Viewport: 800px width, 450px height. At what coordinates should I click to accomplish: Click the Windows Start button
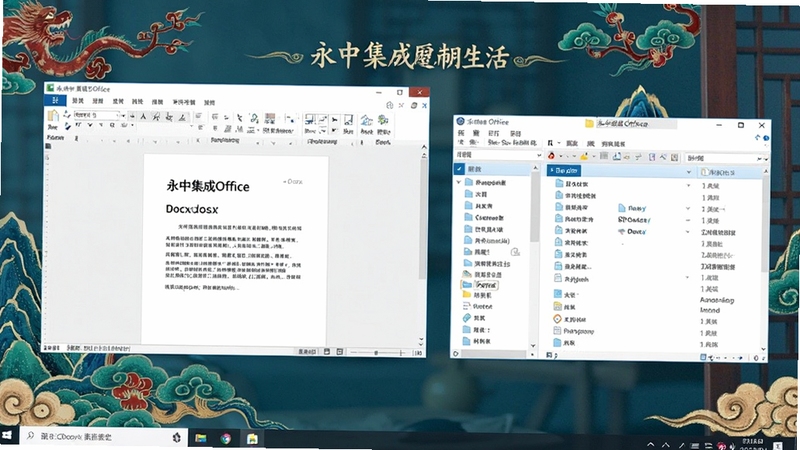7,436
